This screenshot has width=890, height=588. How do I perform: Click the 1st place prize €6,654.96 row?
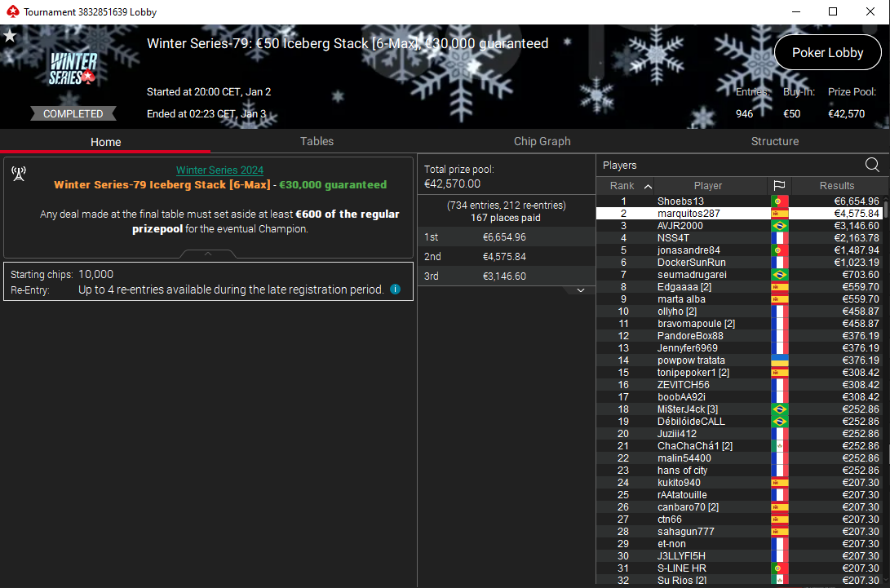tap(507, 237)
